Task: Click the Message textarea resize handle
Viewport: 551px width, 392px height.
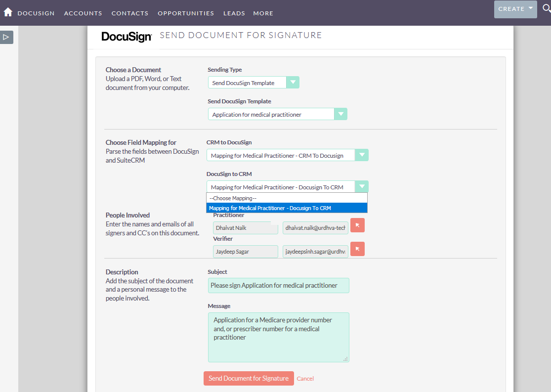Action: click(x=346, y=359)
